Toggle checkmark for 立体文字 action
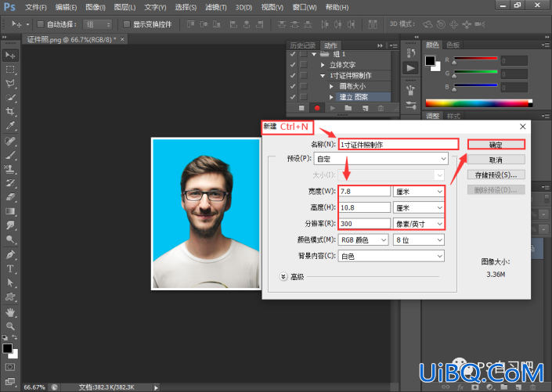This screenshot has height=392, width=552. [x=293, y=65]
